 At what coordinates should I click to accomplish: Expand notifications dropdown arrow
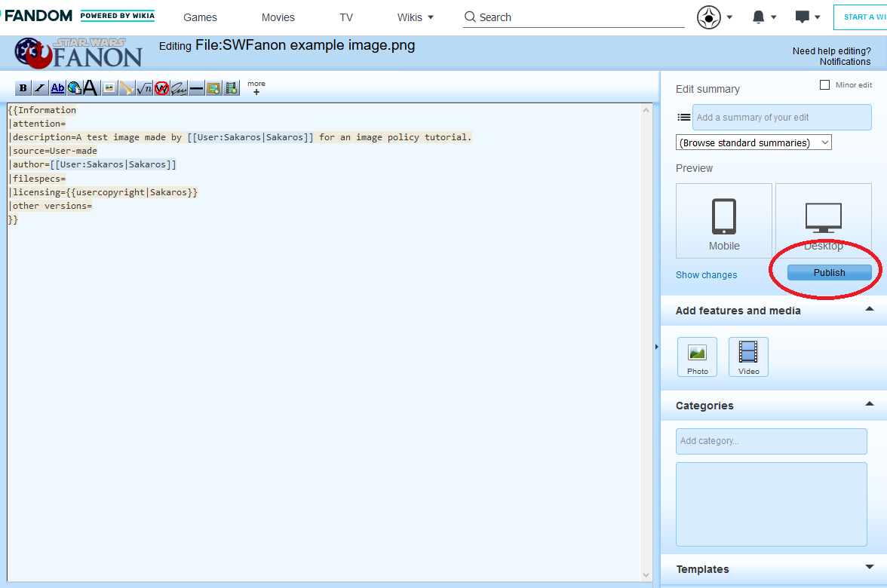[774, 17]
